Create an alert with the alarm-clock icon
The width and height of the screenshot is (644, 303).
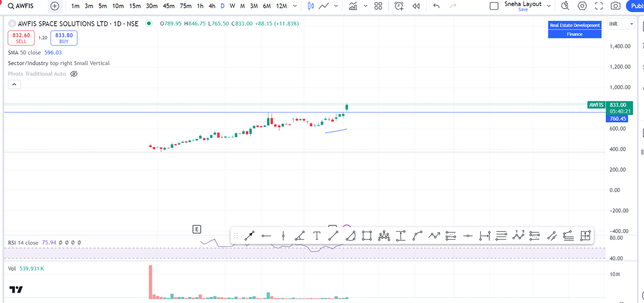(399, 6)
